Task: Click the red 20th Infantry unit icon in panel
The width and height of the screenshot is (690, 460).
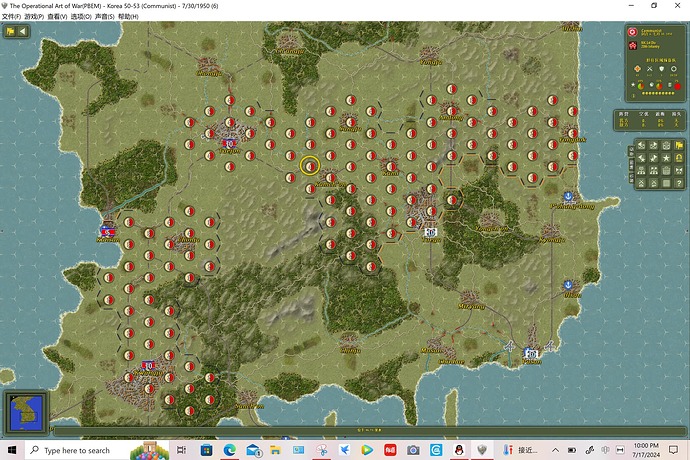Action: [x=632, y=46]
